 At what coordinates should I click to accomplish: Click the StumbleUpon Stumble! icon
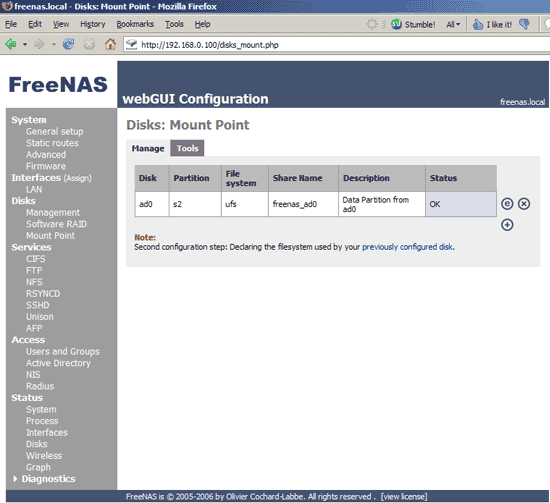(396, 24)
